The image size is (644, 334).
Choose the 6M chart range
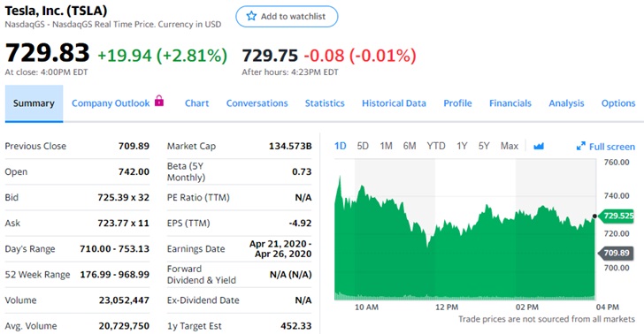pos(410,146)
